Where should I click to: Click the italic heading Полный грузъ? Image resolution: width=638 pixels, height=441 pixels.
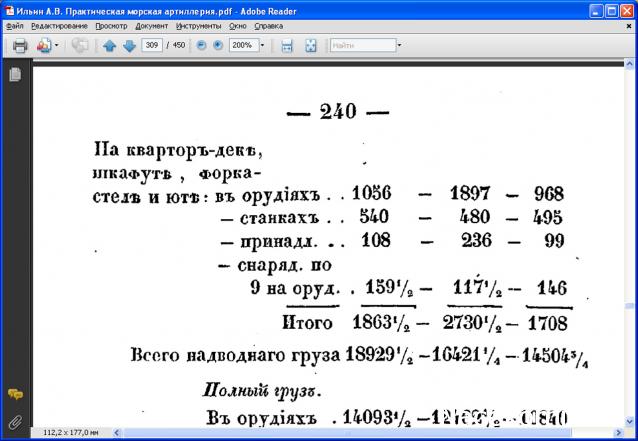(262, 392)
